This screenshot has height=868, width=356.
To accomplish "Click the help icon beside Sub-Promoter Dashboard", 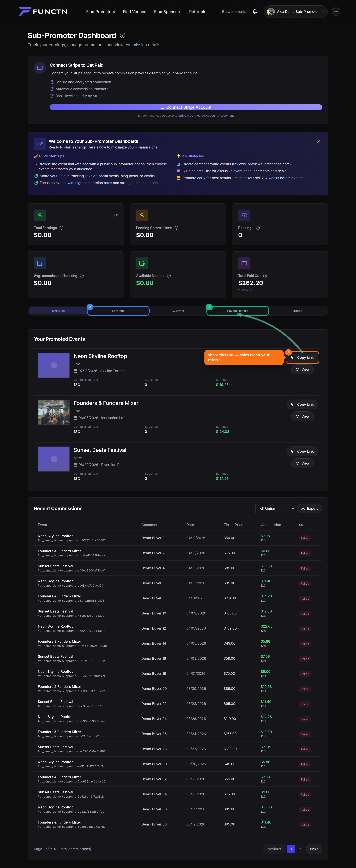I will pyautogui.click(x=123, y=35).
